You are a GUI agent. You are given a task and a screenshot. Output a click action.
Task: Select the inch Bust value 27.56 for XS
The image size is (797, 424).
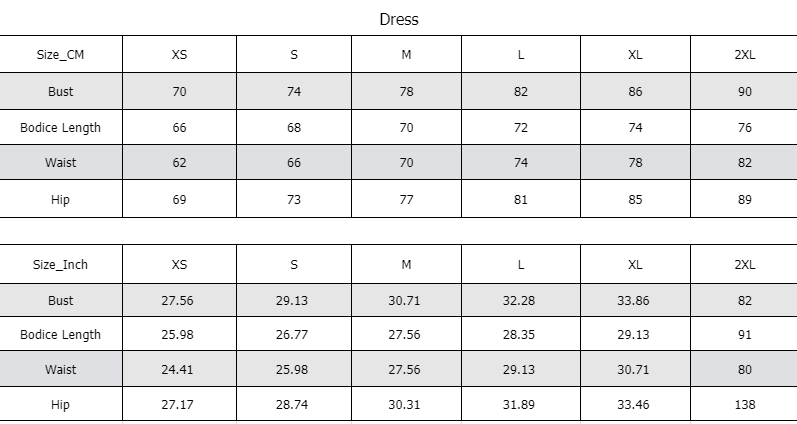[177, 300]
